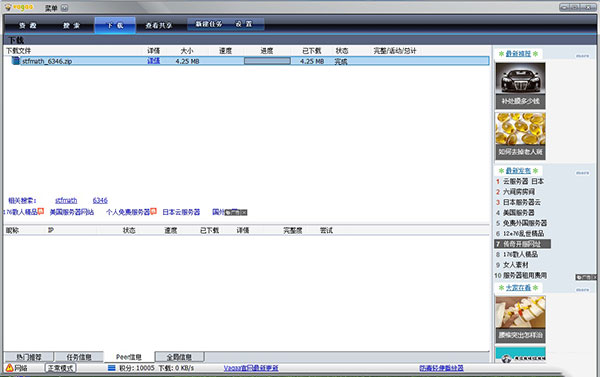Open list item 云服务器 日本
This screenshot has width=600, height=377.
click(x=523, y=181)
